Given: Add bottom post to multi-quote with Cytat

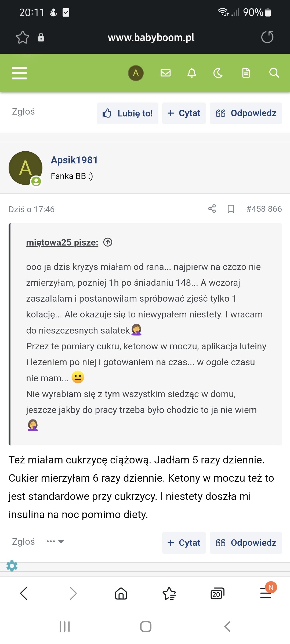Looking at the screenshot, I should 184,543.
